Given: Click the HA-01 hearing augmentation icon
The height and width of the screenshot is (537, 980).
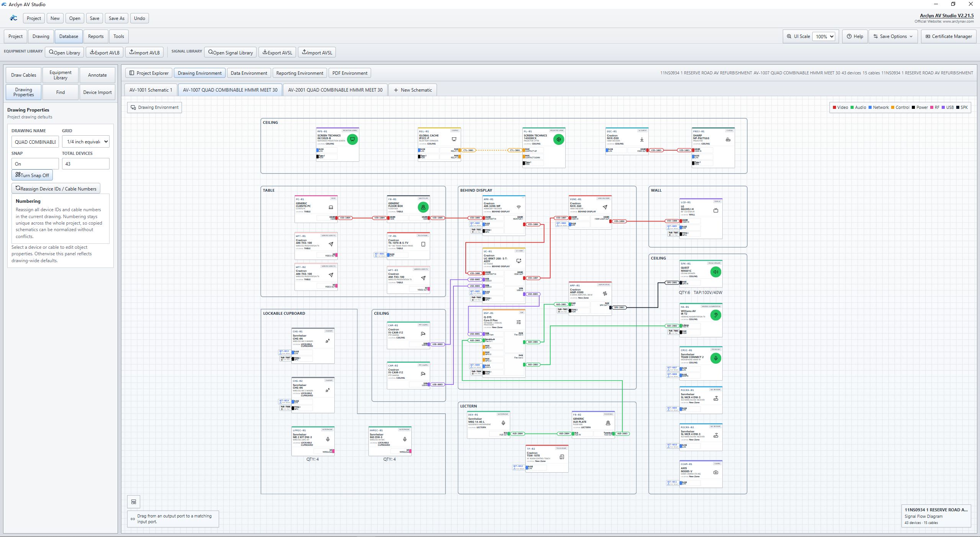Looking at the screenshot, I should 716,315.
